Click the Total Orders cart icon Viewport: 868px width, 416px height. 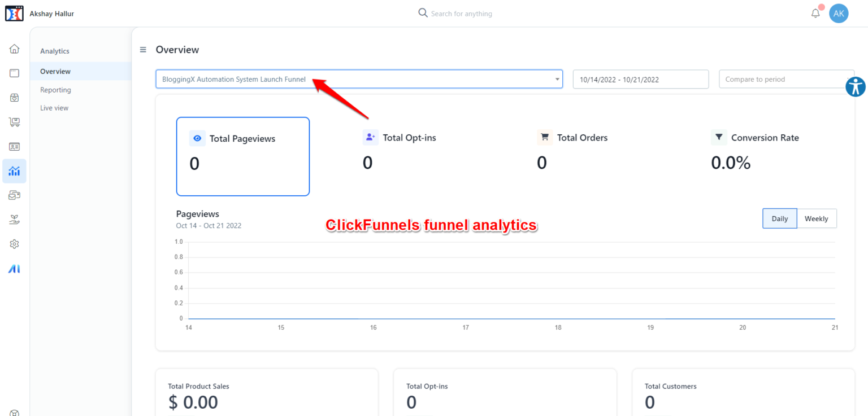[545, 137]
